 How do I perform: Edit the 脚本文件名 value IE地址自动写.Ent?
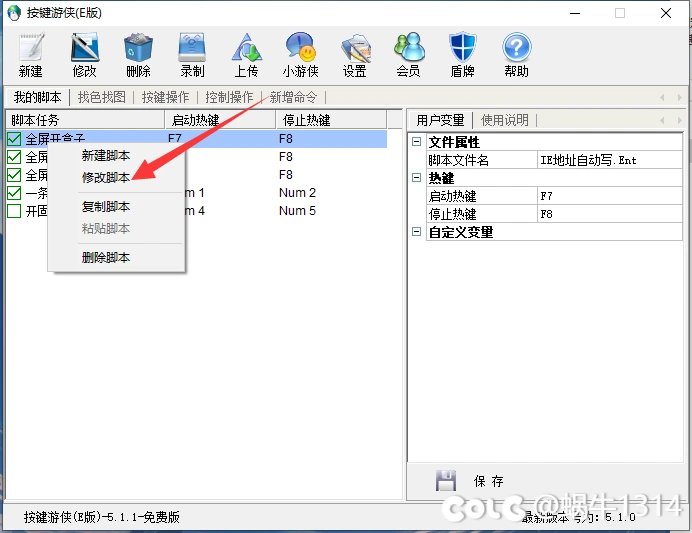pyautogui.click(x=609, y=160)
